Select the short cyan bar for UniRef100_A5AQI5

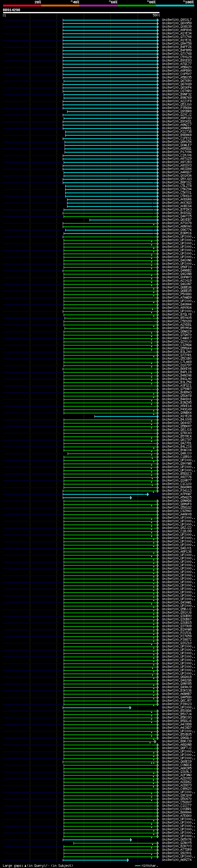(x=97, y=498)
